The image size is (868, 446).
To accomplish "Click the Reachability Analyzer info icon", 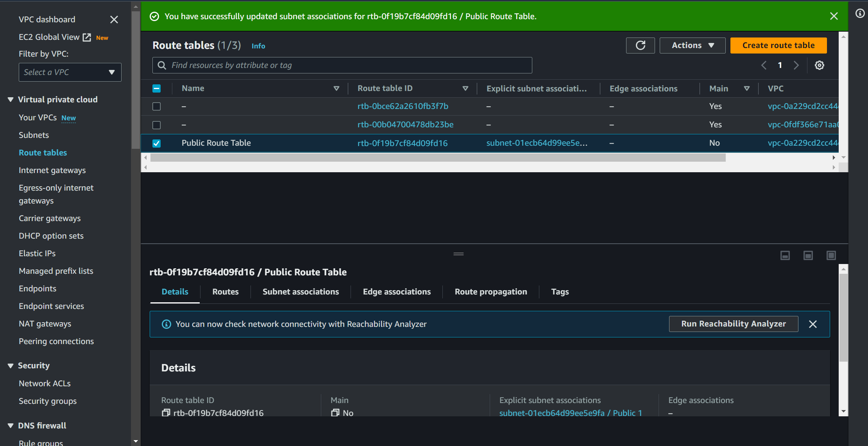I will click(166, 324).
